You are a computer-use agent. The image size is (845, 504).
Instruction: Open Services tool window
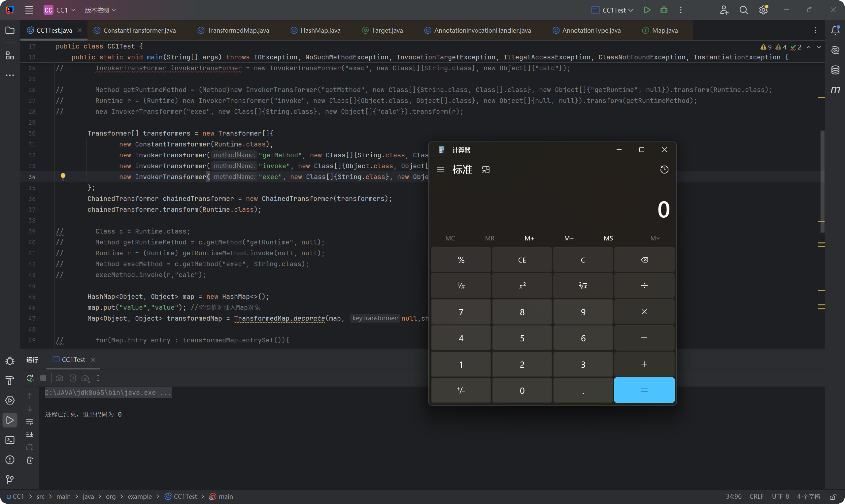(x=10, y=400)
